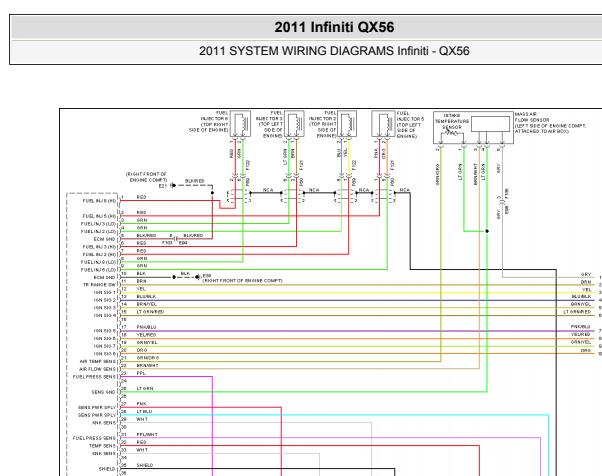The width and height of the screenshot is (602, 476).
Task: Click the pin 20 "ORG" wire color label
Action: [x=142, y=350]
